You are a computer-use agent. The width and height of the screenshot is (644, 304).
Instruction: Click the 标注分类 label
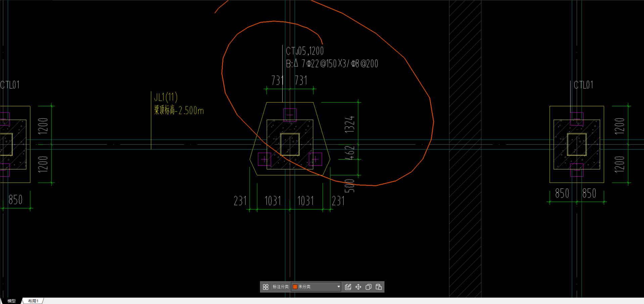click(280, 287)
